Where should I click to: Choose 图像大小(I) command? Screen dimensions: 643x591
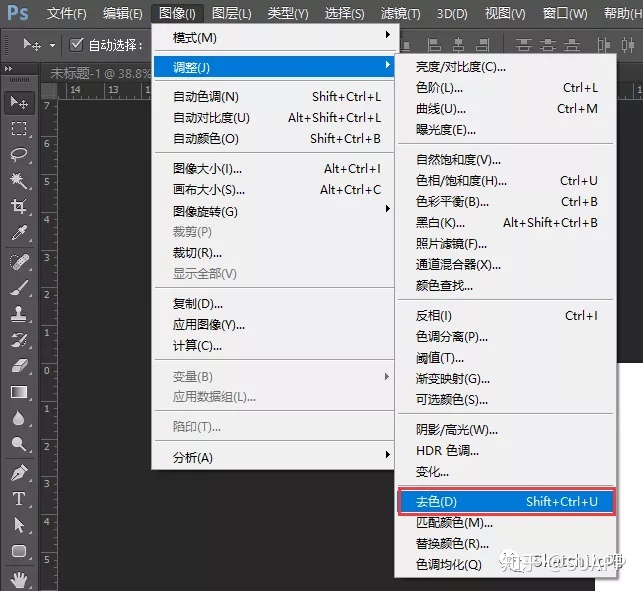tap(274, 168)
